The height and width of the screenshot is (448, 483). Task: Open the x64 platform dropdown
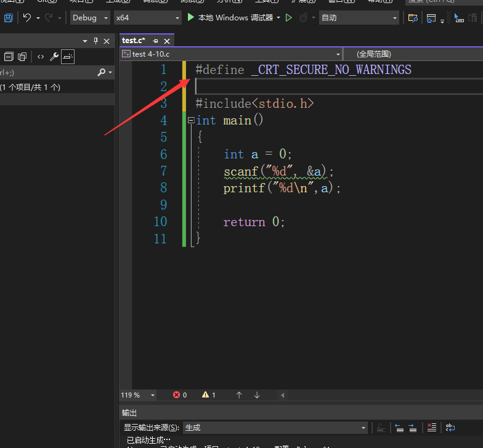[147, 18]
